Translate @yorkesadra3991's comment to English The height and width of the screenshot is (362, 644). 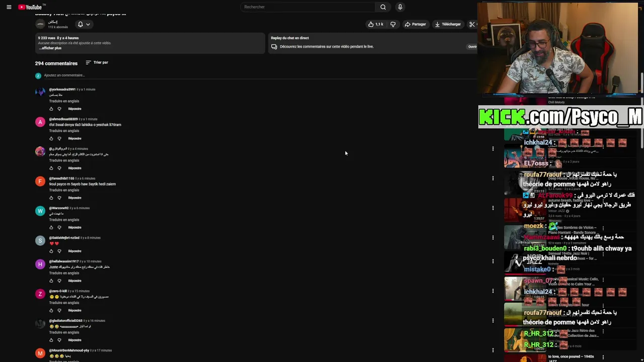pos(64,101)
